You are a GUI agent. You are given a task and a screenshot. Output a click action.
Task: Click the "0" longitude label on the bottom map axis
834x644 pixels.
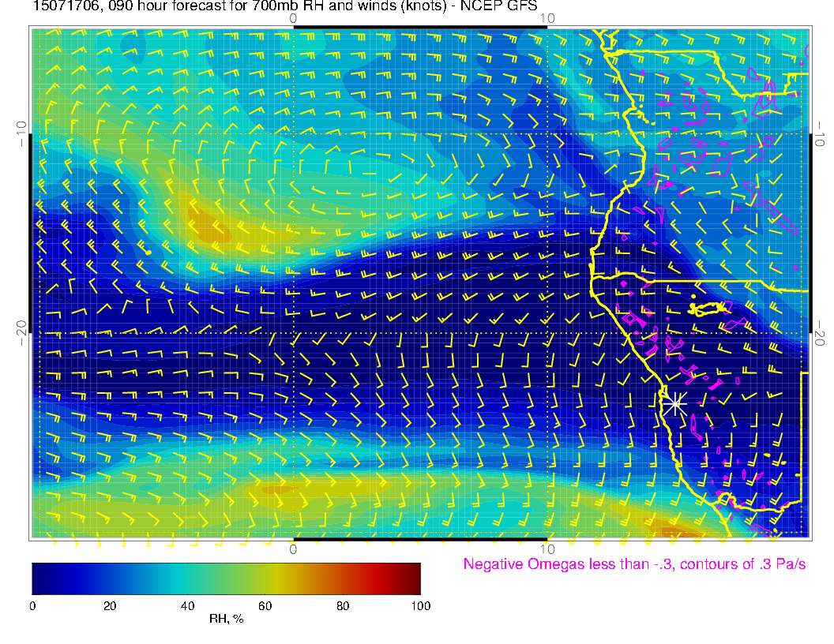coord(293,549)
